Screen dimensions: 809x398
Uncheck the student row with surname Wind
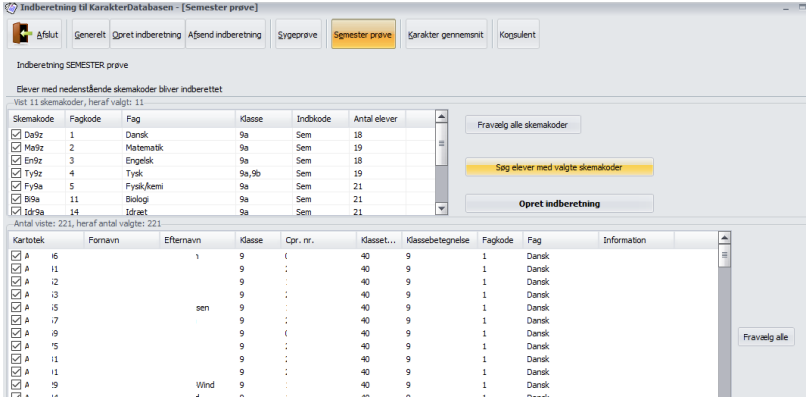[16, 385]
